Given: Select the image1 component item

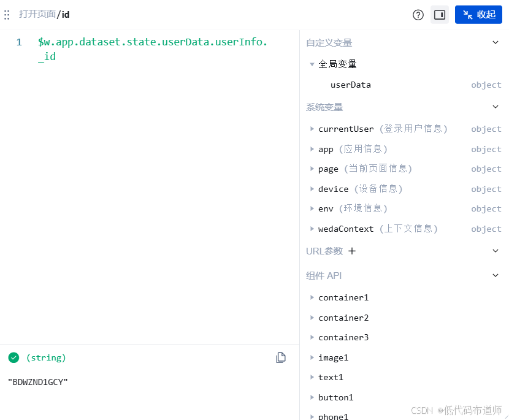Looking at the screenshot, I should click(x=333, y=358).
